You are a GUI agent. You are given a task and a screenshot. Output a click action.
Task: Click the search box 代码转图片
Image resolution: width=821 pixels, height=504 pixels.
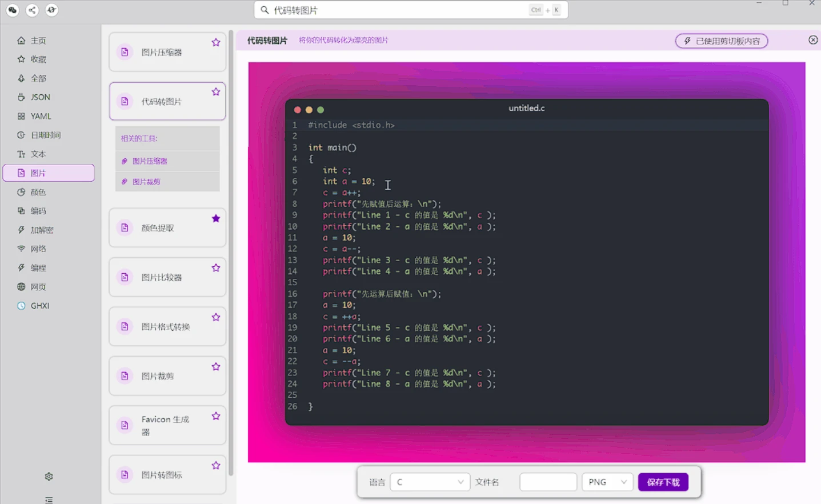[411, 10]
